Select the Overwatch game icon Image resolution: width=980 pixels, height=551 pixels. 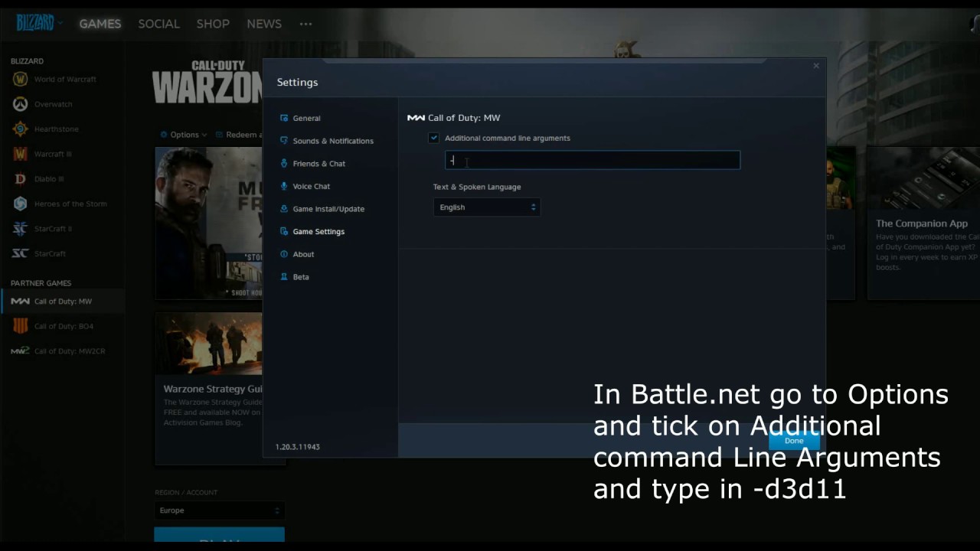pos(21,104)
